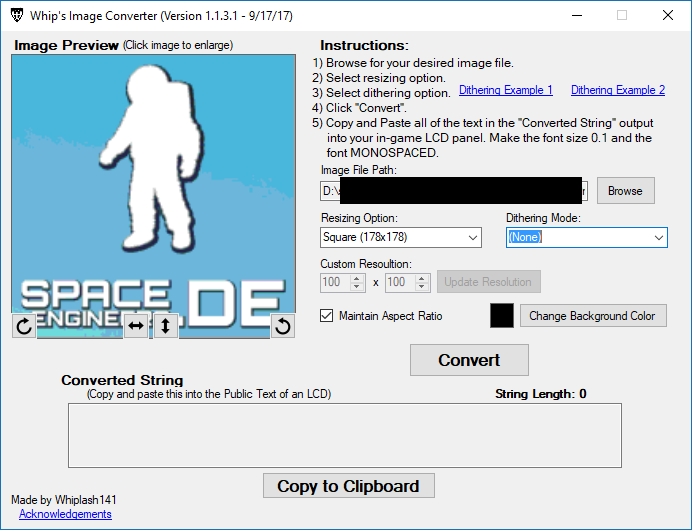
Task: Click the Convert button
Action: (469, 360)
